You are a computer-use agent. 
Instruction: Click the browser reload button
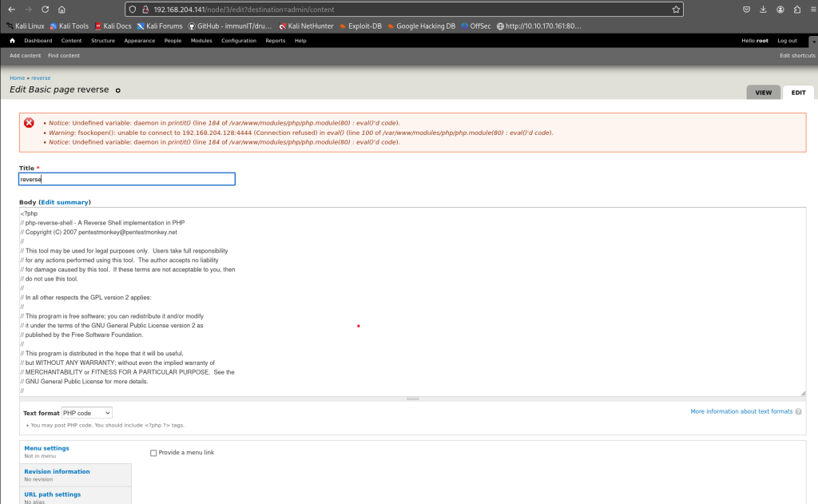pos(45,10)
